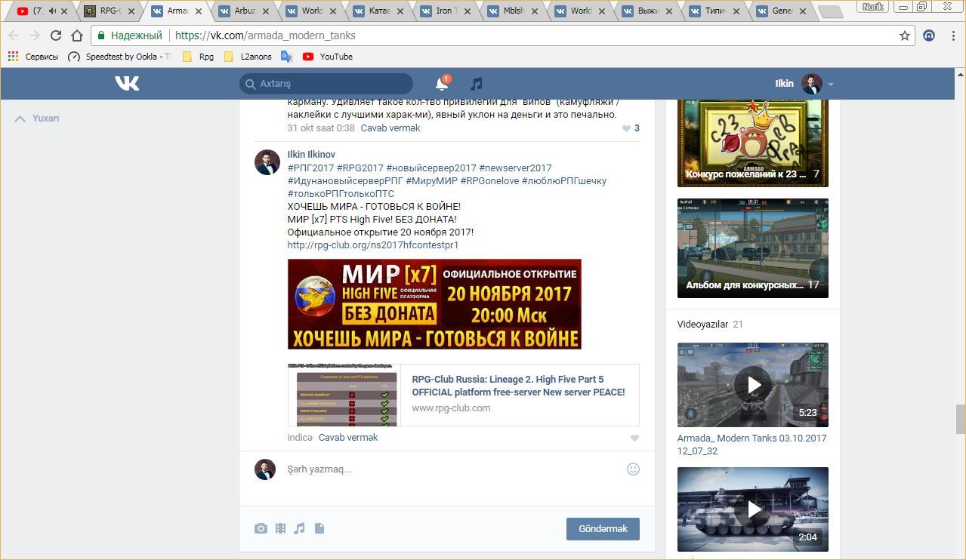The image size is (966, 560).
Task: Click the Nurik Chrome profile button
Action: coord(873,6)
